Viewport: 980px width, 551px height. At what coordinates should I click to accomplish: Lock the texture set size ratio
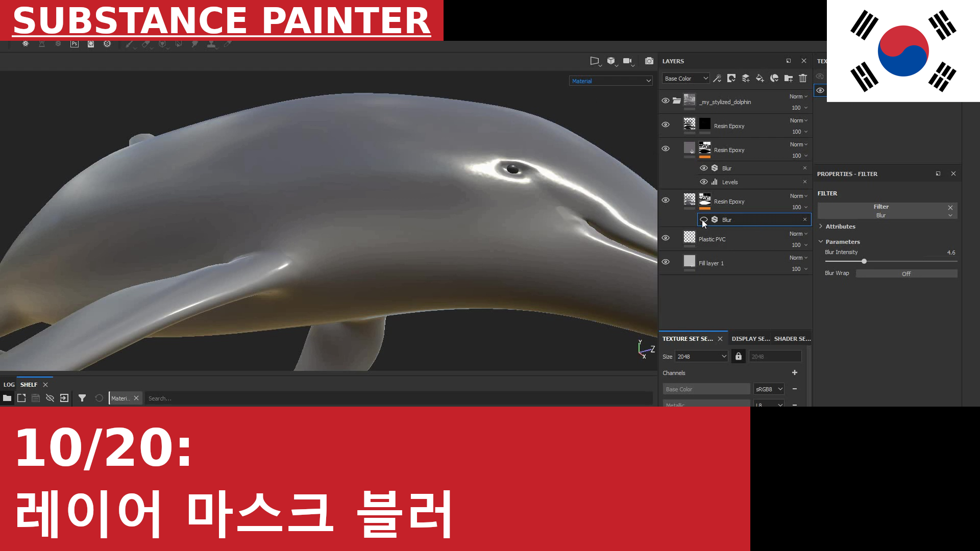(x=738, y=356)
